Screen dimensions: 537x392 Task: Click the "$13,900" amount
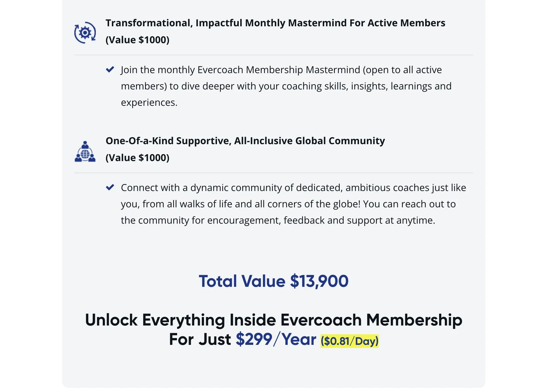point(319,281)
